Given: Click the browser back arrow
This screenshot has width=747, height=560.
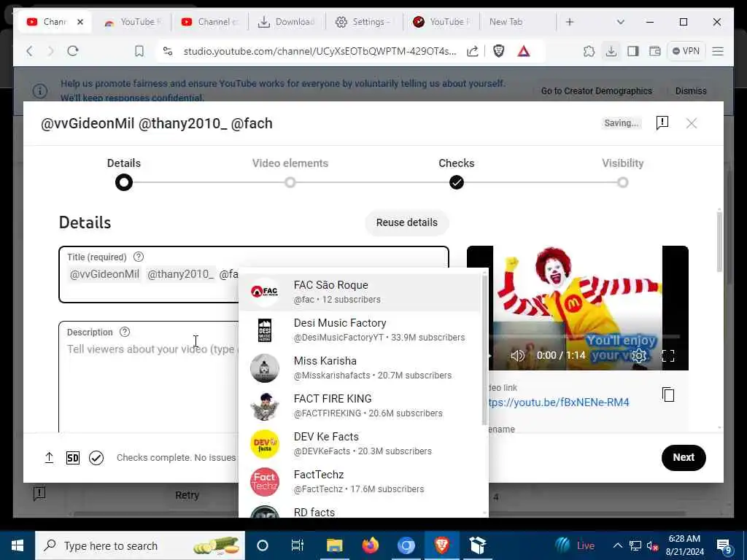Looking at the screenshot, I should pos(29,51).
